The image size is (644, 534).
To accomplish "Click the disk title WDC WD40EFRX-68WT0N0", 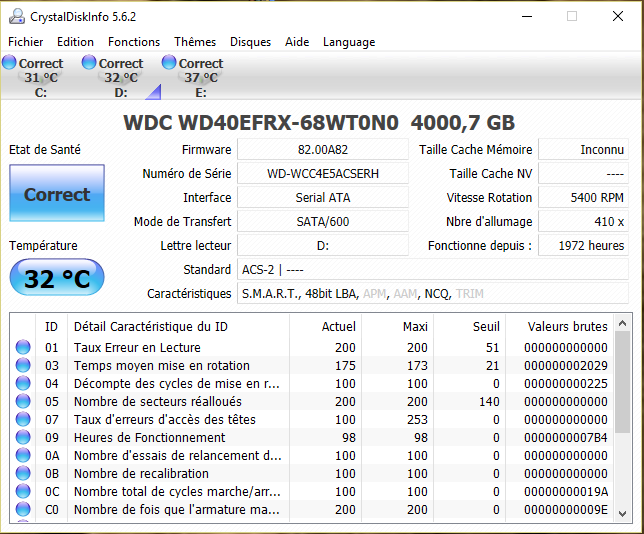I will click(261, 122).
